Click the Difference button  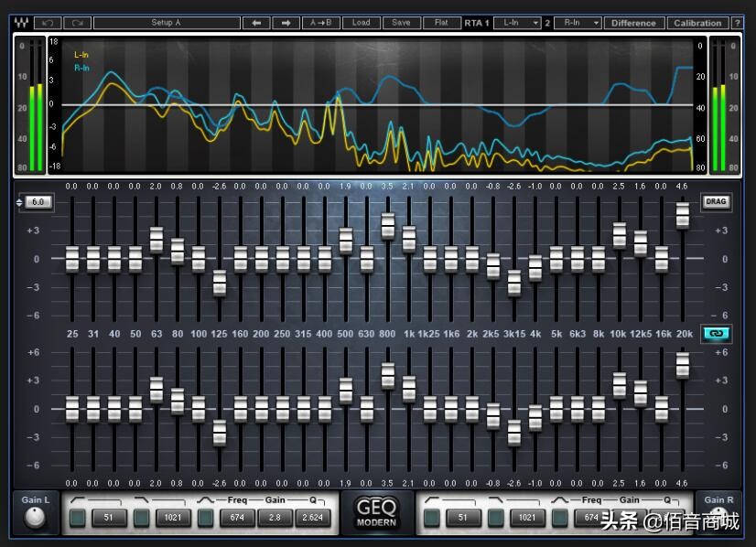(x=633, y=23)
